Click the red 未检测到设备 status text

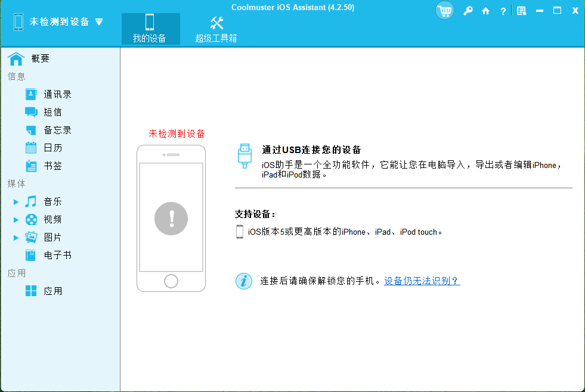(177, 134)
